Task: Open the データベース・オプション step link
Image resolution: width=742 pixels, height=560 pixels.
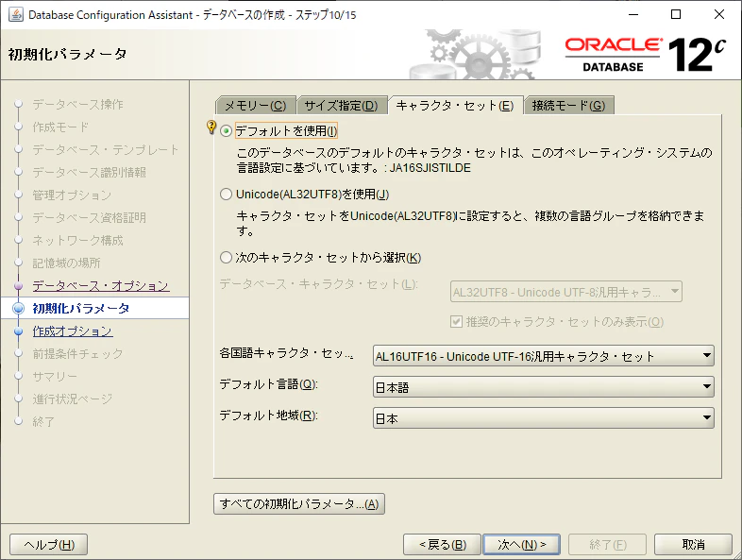Action: pyautogui.click(x=101, y=286)
